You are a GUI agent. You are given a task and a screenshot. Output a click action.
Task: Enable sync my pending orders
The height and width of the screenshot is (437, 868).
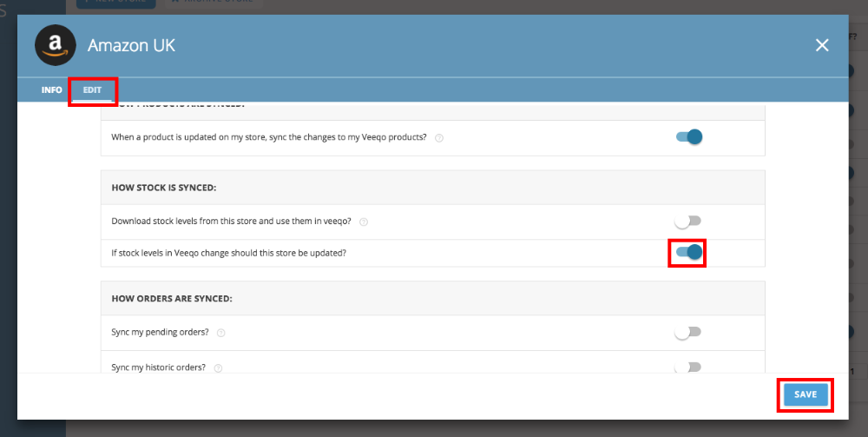pyautogui.click(x=688, y=333)
